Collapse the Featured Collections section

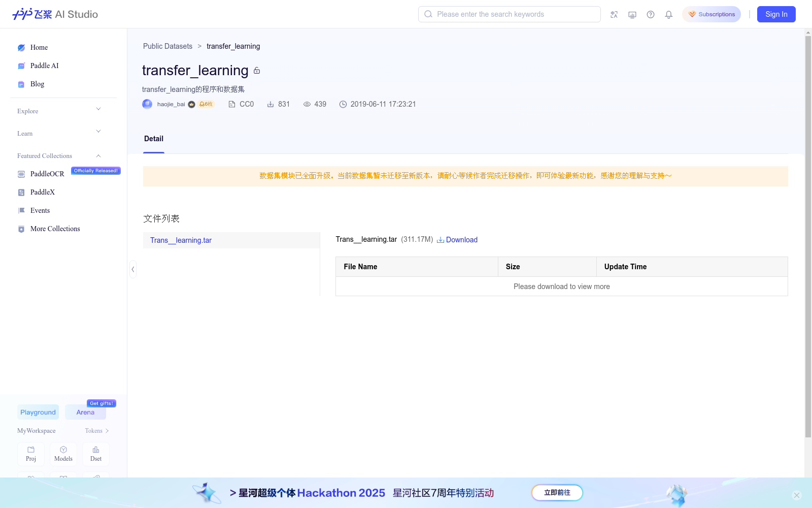[x=98, y=156]
